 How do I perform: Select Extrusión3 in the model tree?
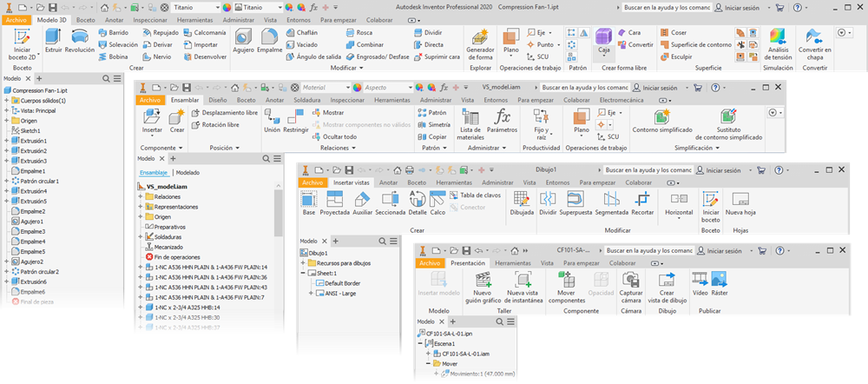click(x=34, y=161)
